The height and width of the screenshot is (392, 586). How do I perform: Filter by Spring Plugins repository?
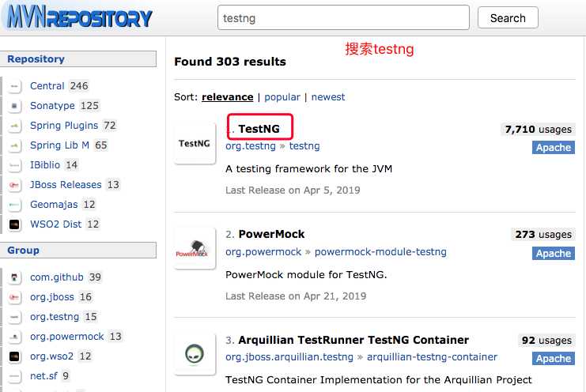pos(64,126)
